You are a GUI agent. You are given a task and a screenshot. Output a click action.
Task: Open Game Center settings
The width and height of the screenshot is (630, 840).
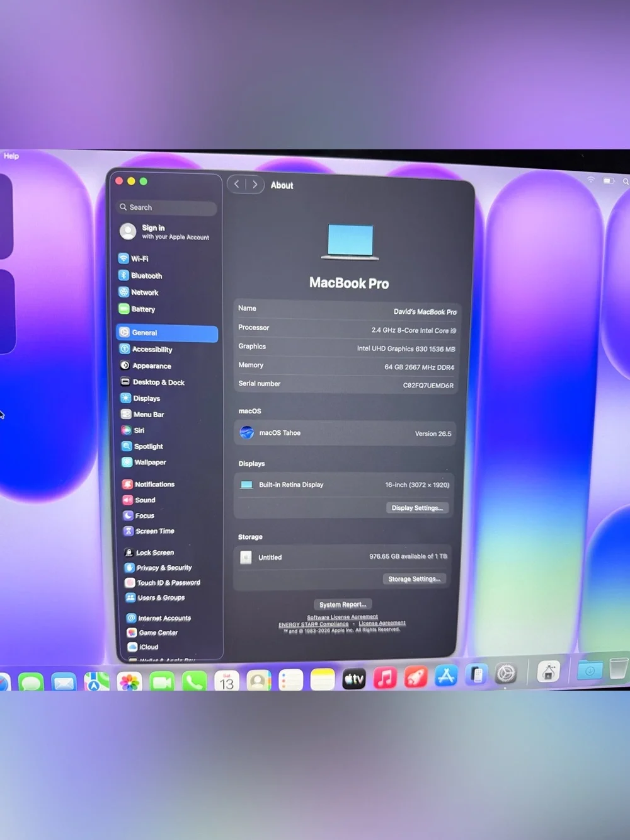pos(153,633)
